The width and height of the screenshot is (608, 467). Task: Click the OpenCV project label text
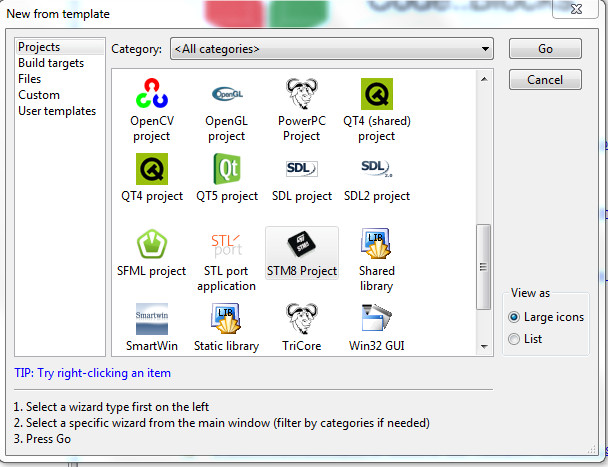pyautogui.click(x=152, y=128)
